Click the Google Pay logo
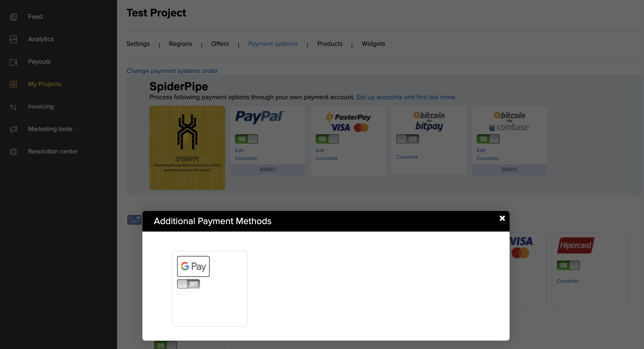644x349 pixels. (x=193, y=266)
